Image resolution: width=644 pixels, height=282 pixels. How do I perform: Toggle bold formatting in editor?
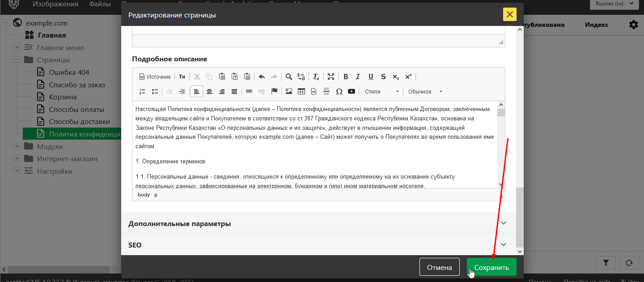coord(346,77)
